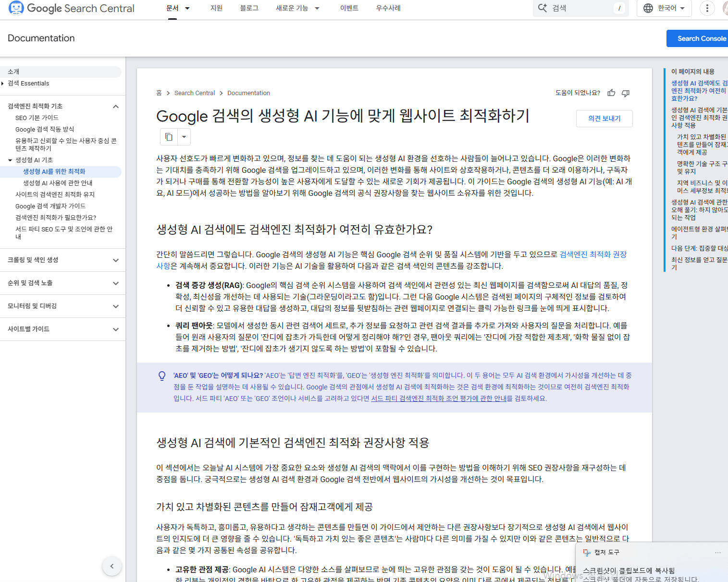The height and width of the screenshot is (582, 728).
Task: Collapse the 검색엔진 최적화 기초 section
Action: 116,106
